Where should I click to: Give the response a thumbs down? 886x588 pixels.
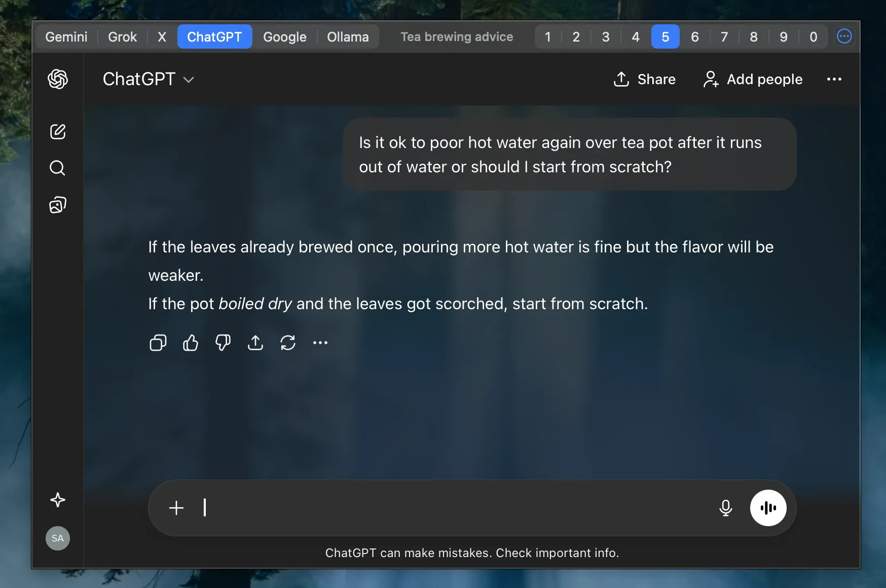[223, 343]
